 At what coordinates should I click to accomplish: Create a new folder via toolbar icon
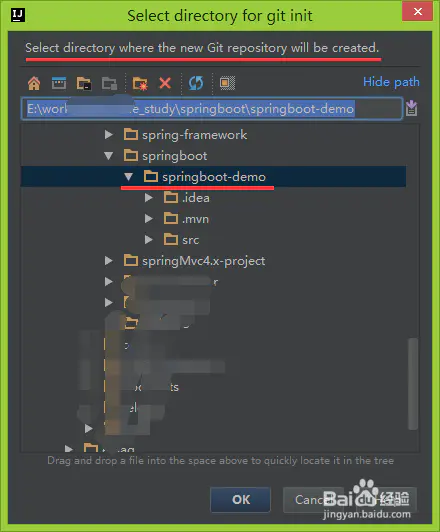(140, 83)
